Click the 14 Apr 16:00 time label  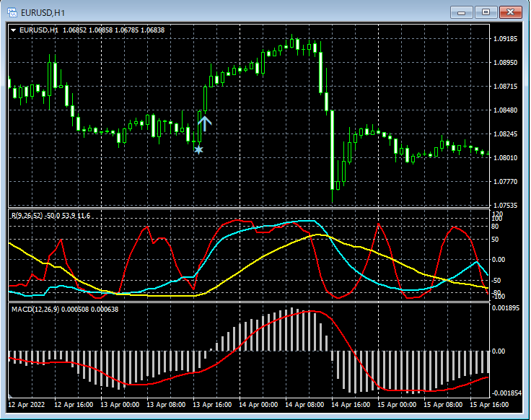351,405
